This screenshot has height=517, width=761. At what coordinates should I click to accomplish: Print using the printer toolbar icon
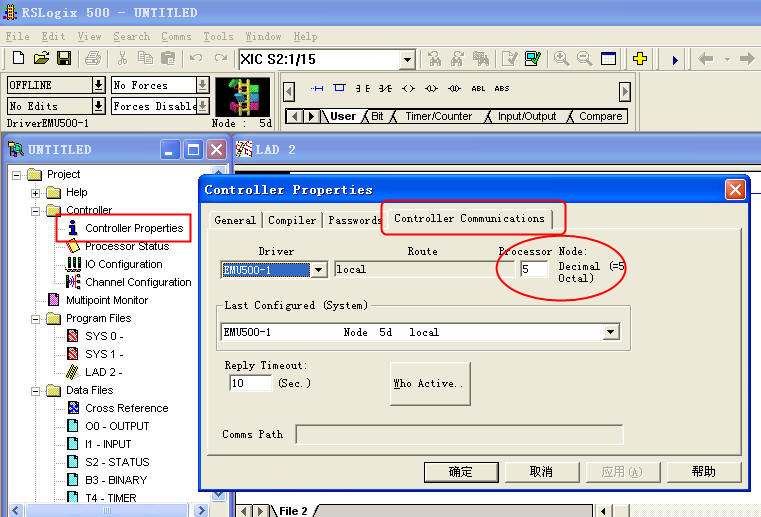pyautogui.click(x=93, y=58)
